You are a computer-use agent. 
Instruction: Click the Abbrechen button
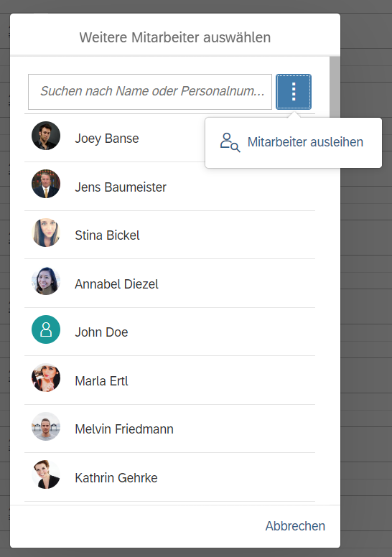pos(295,526)
